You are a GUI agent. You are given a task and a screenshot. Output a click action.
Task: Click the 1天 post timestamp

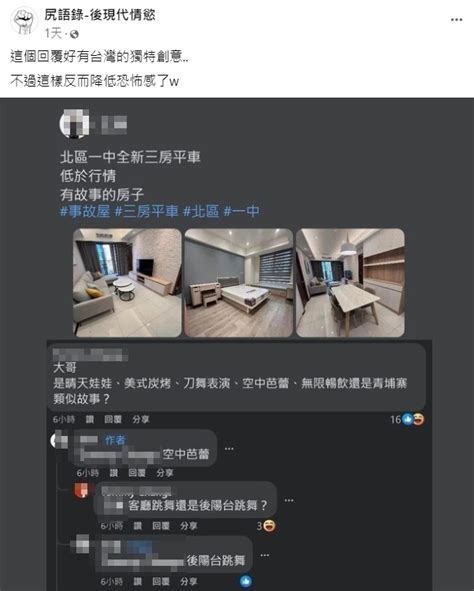[53, 34]
